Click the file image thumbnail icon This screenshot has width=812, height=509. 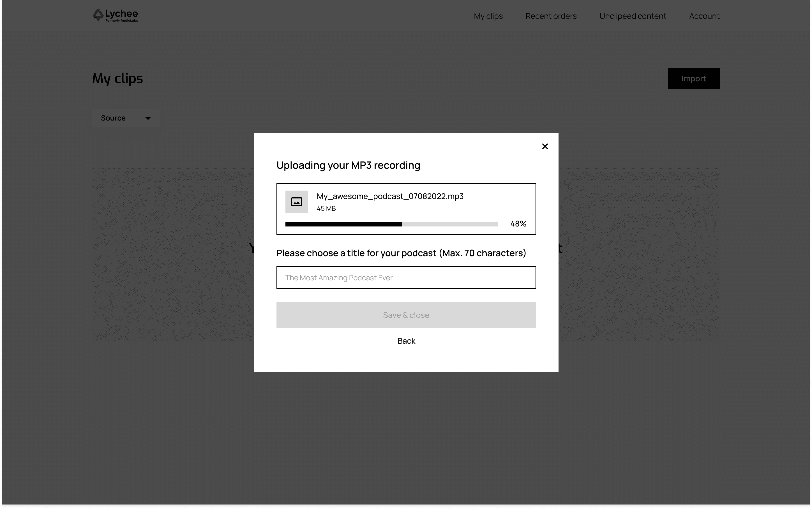click(x=296, y=202)
